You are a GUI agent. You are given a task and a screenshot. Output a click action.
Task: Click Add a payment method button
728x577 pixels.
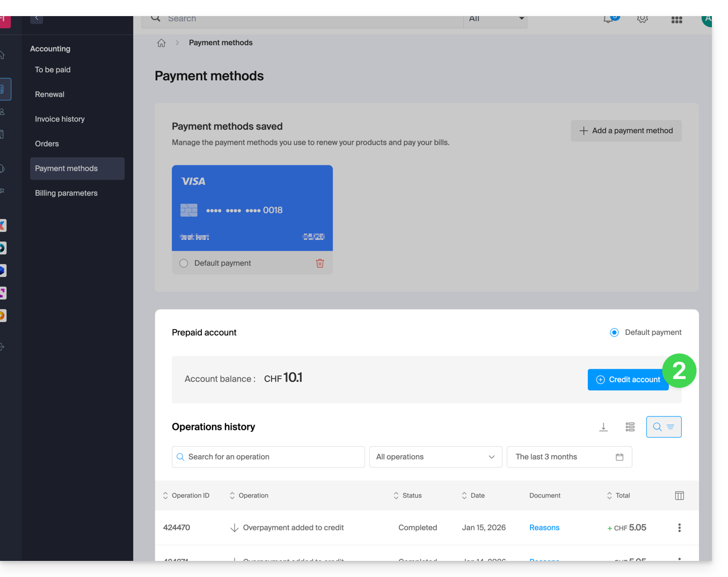[626, 130]
